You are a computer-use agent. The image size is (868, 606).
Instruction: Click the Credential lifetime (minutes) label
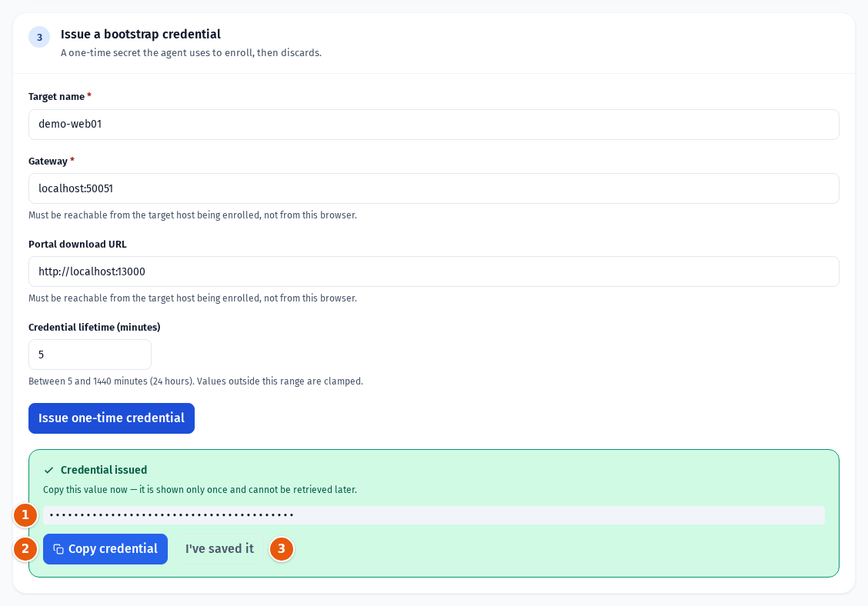point(95,327)
